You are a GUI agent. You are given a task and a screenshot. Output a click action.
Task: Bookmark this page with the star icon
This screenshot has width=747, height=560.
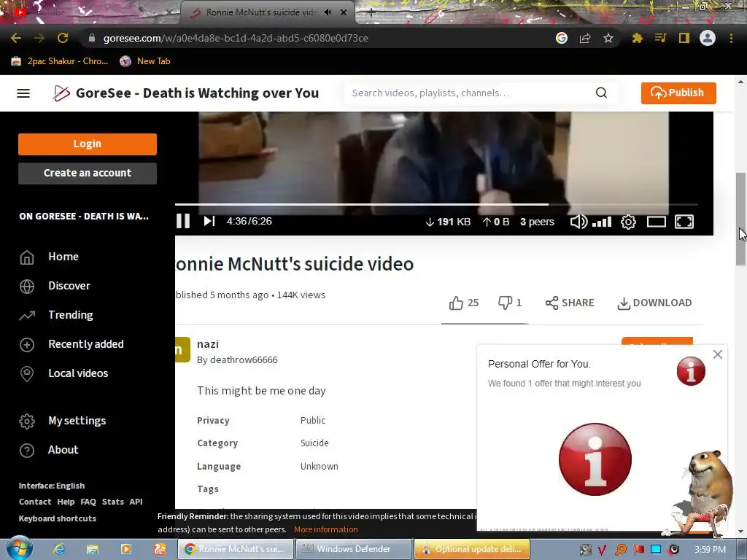point(608,38)
